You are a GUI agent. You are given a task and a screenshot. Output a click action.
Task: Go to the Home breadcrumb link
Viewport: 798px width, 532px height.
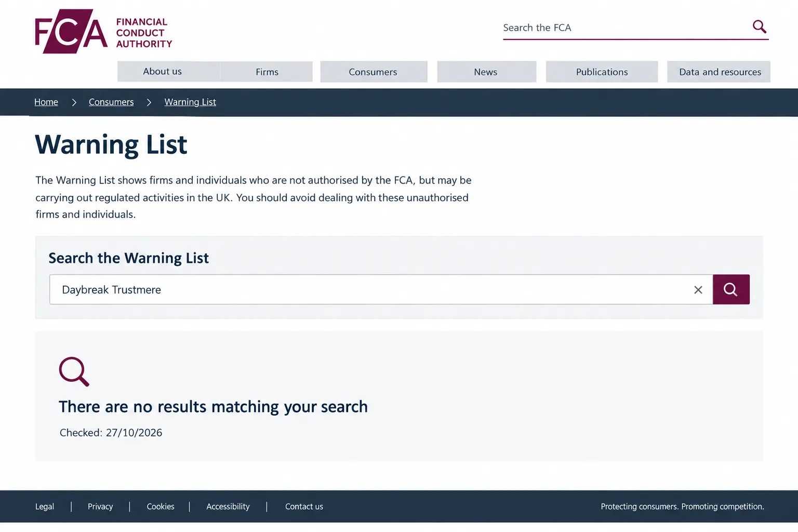point(46,102)
